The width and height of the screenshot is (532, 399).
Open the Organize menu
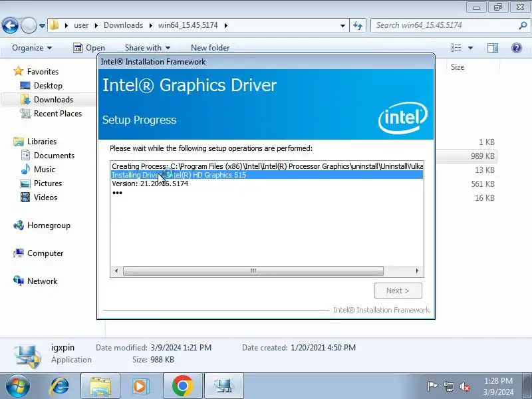coord(32,48)
